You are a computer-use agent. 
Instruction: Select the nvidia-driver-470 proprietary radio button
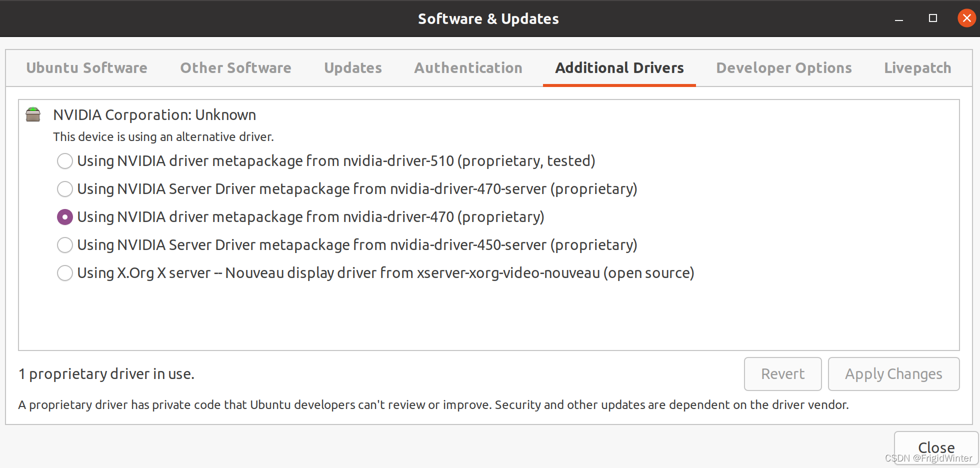tap(65, 217)
